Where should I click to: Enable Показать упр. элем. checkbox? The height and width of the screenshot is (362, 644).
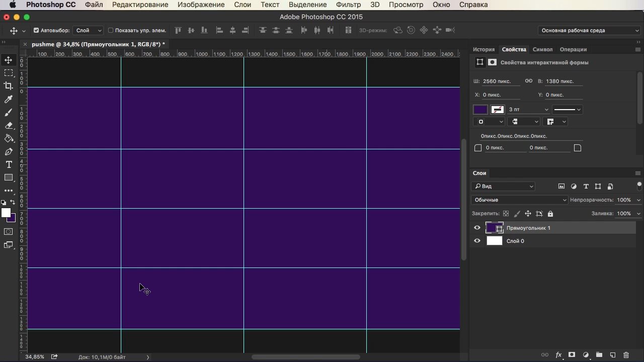pyautogui.click(x=111, y=30)
